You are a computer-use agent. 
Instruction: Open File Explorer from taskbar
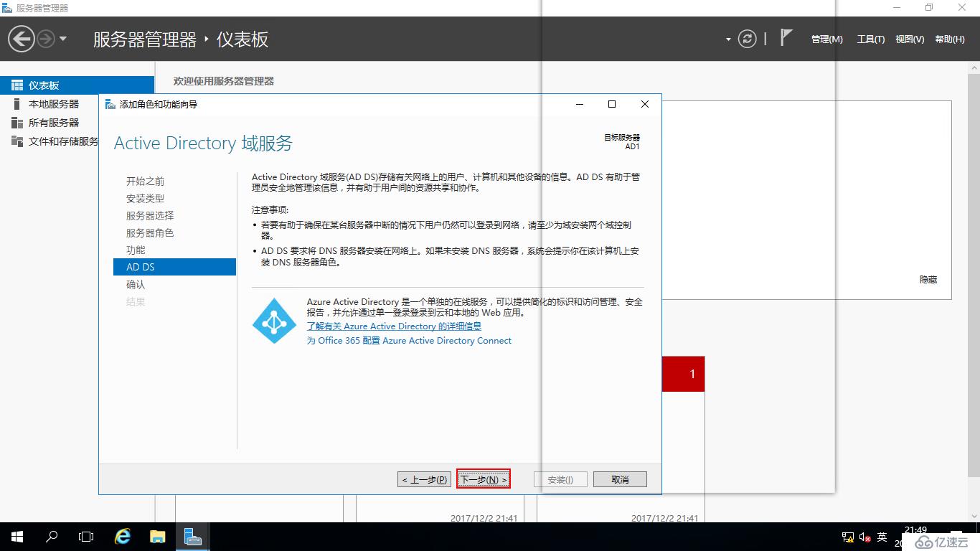click(x=157, y=537)
